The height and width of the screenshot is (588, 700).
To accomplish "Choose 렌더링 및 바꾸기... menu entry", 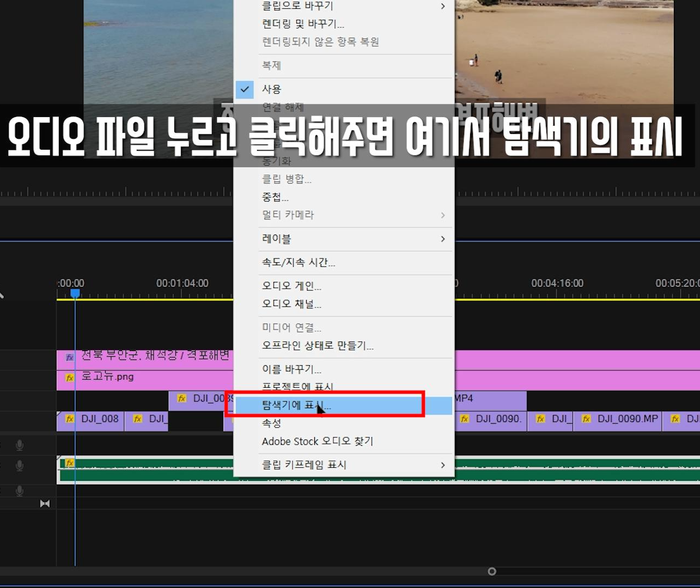I will tap(303, 24).
